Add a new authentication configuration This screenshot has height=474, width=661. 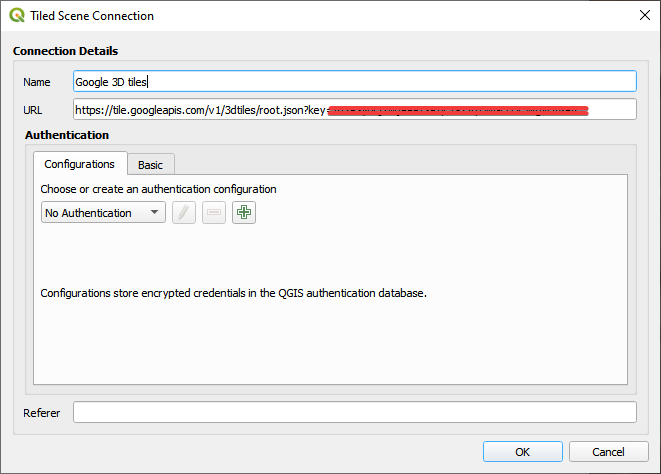tap(244, 212)
